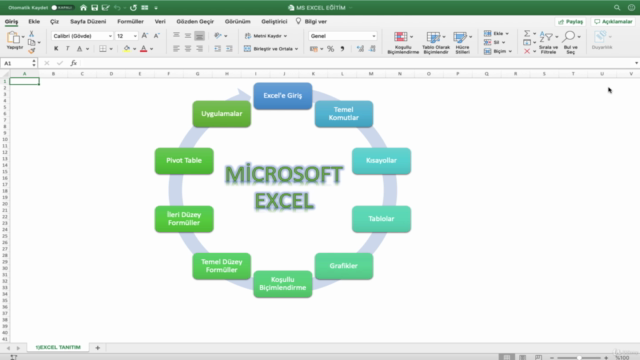The height and width of the screenshot is (360, 640).
Task: Click the Increase indent icon
Action: click(229, 49)
